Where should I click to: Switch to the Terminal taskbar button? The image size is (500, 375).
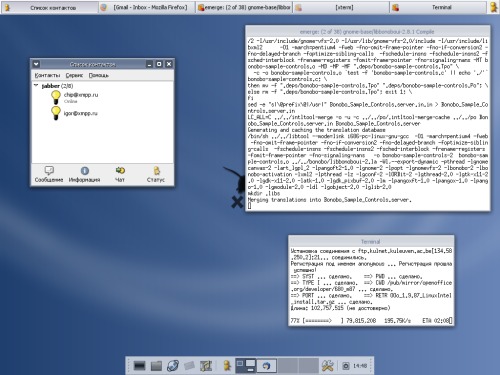pyautogui.click(x=438, y=7)
